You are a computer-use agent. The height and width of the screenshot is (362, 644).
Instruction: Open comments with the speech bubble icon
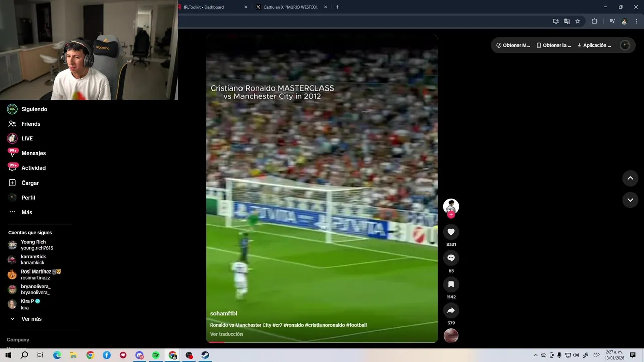coord(451,258)
